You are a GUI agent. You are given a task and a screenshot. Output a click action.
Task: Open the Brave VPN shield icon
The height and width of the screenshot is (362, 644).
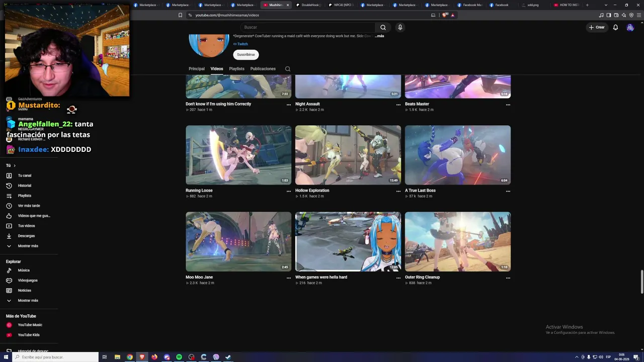(631, 15)
